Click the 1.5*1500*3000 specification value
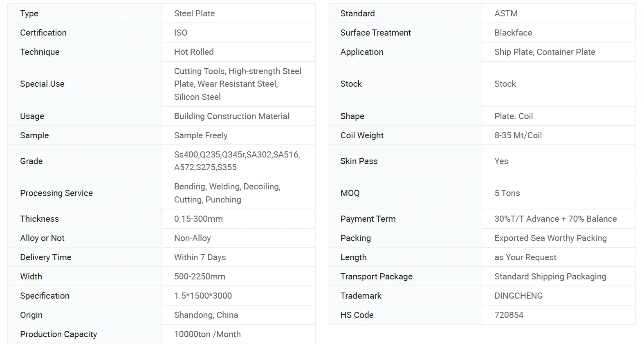 pos(203,296)
